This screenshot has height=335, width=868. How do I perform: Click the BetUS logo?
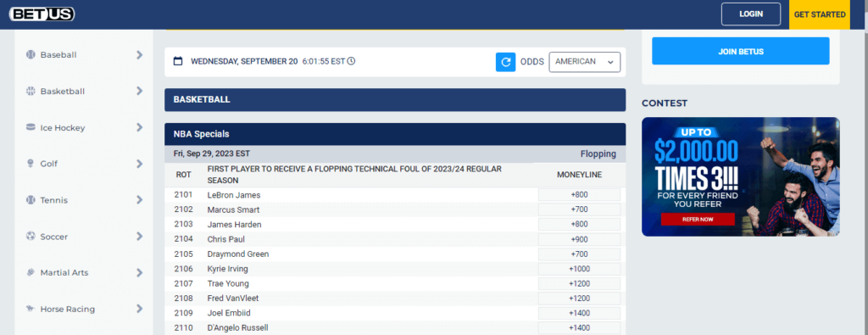[x=42, y=14]
